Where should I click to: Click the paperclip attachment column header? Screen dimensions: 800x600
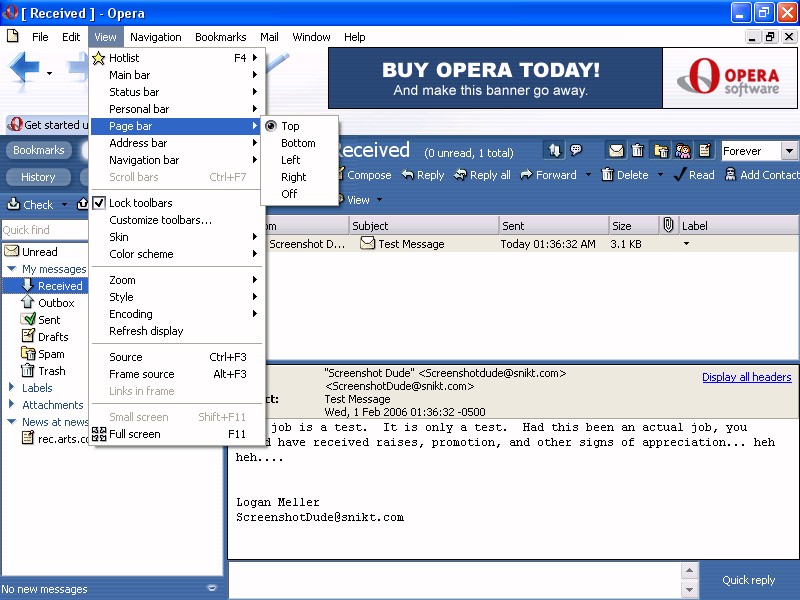pos(668,226)
